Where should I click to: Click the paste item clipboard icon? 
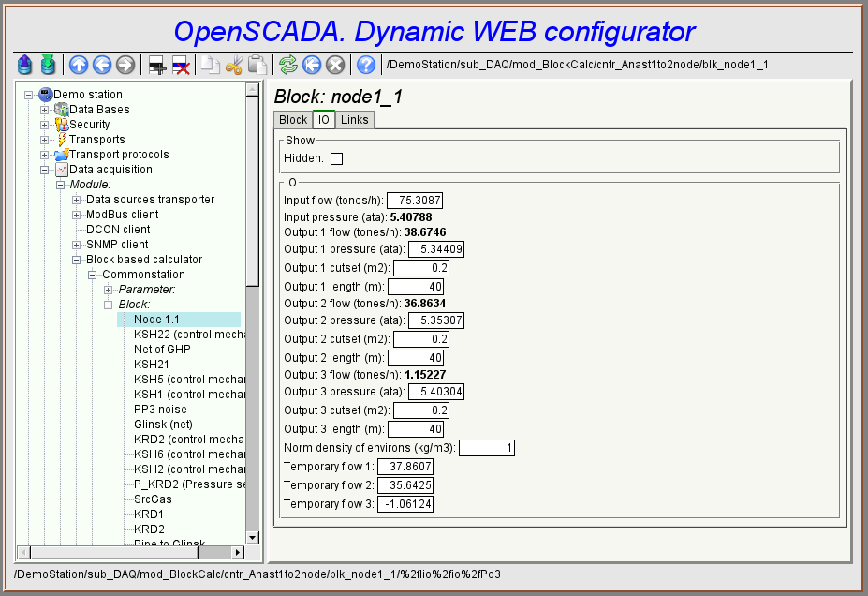point(257,65)
